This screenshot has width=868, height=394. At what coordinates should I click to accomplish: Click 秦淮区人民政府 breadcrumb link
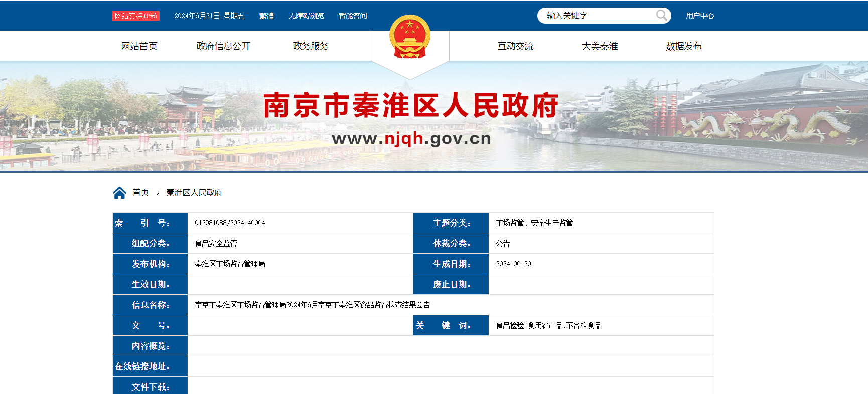click(194, 193)
